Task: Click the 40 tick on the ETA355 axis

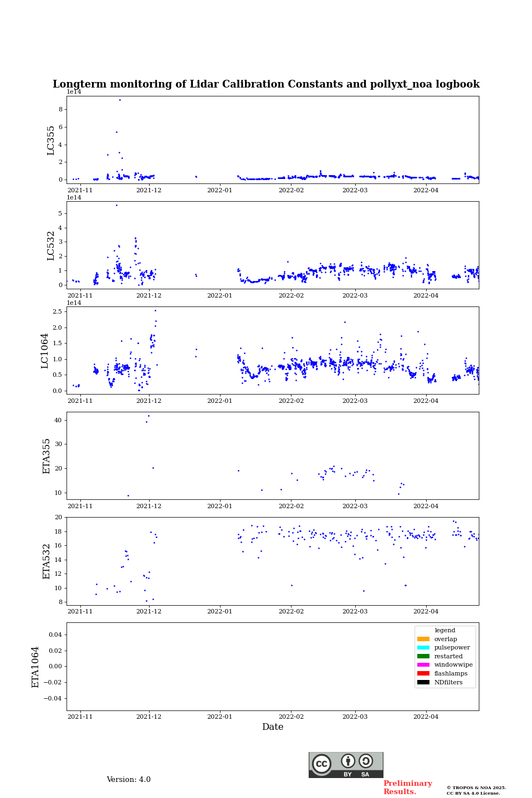Action: 58,420
